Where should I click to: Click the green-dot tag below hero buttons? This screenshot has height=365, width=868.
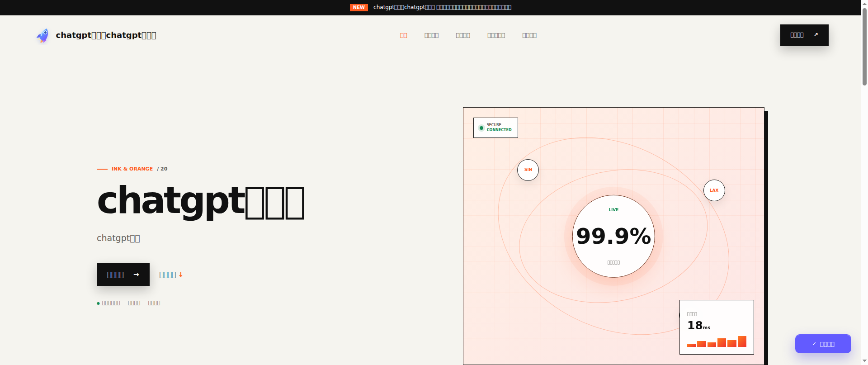(x=108, y=303)
